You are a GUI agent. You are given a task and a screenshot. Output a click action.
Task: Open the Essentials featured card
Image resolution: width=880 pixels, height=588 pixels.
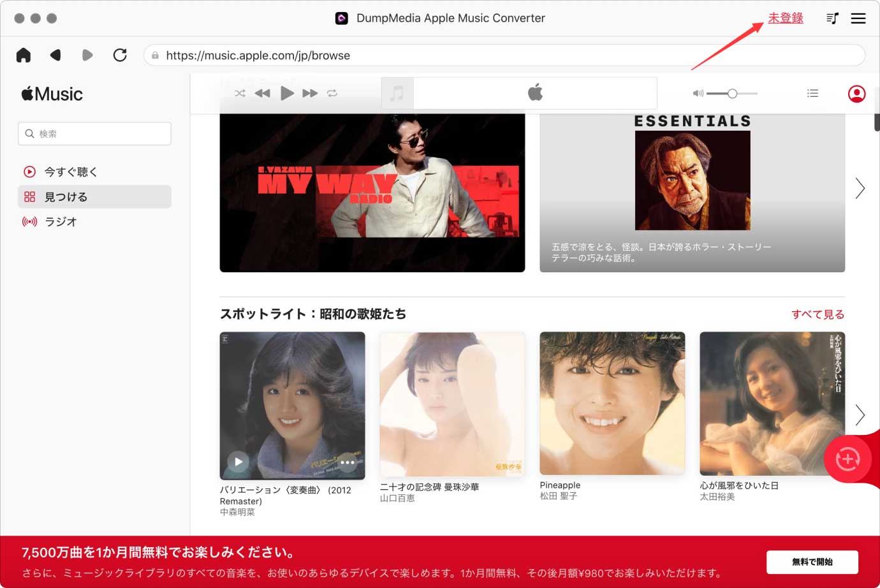[692, 193]
